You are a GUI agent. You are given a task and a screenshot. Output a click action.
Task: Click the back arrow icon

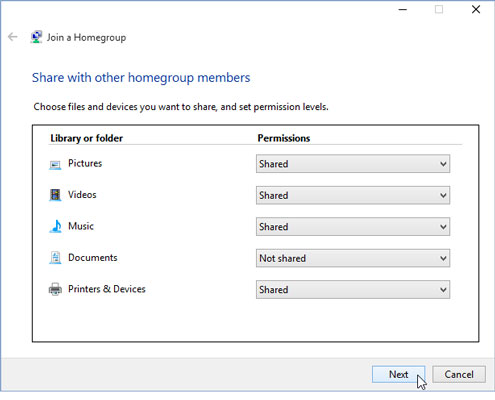click(13, 37)
